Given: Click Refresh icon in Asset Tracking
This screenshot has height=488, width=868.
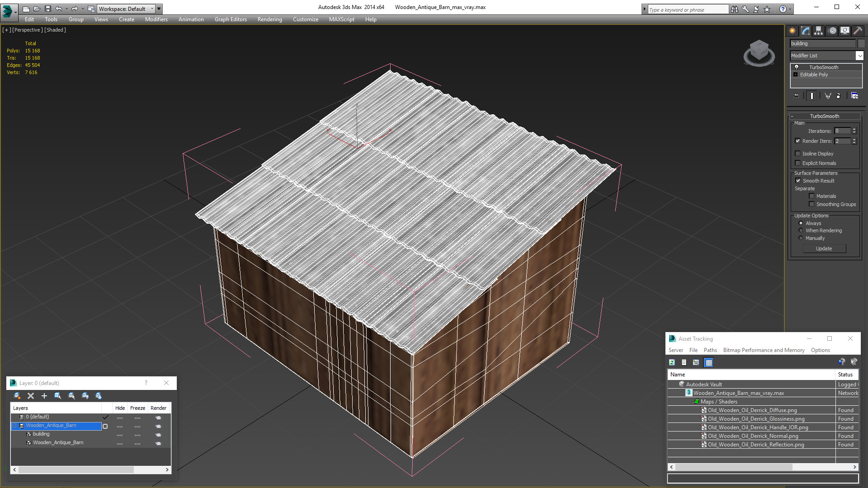Looking at the screenshot, I should pyautogui.click(x=672, y=362).
